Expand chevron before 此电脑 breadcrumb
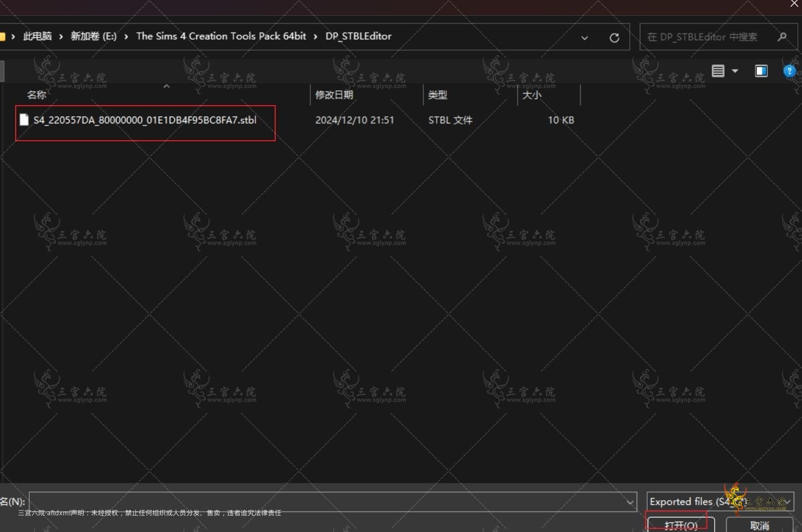 13,37
